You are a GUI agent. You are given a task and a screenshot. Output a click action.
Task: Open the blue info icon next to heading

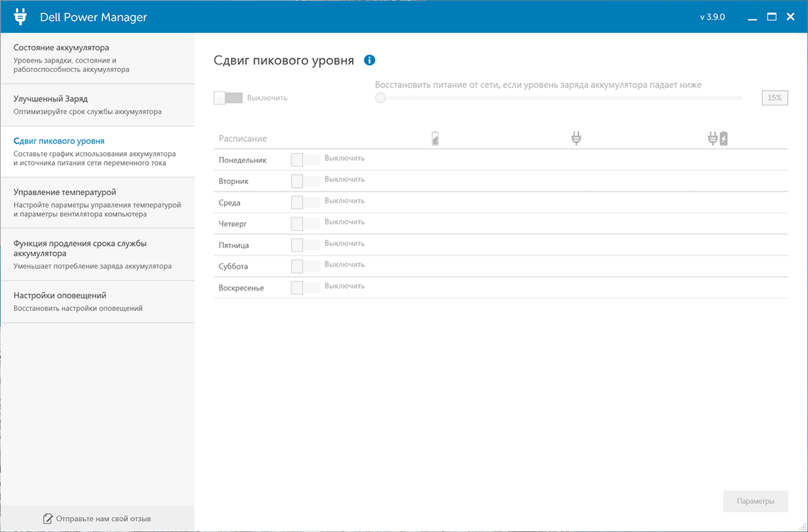[369, 60]
